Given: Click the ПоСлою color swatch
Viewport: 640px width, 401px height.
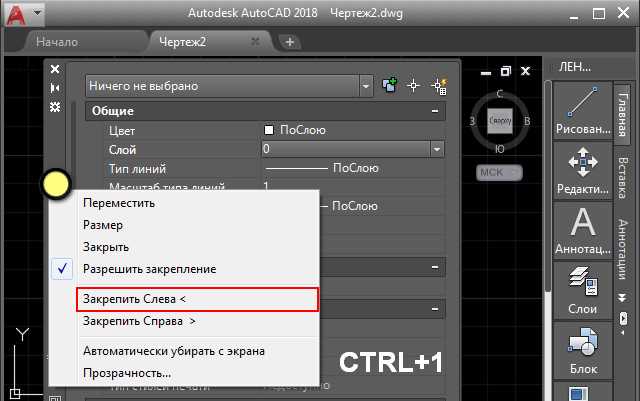Looking at the screenshot, I should click(x=269, y=130).
